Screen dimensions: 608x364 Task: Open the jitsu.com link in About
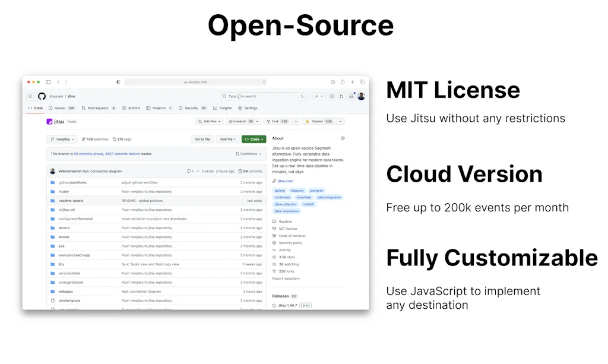(x=285, y=181)
